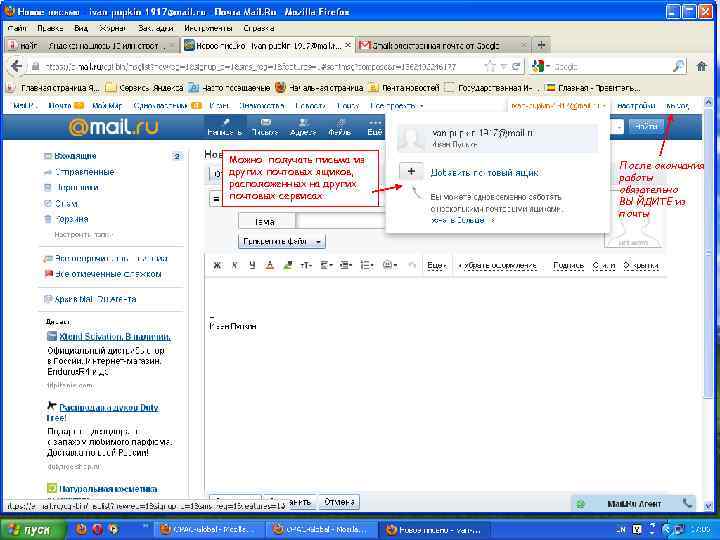Screen dimensions: 720x540
Task: Click the Найти search button
Action: pos(646,126)
